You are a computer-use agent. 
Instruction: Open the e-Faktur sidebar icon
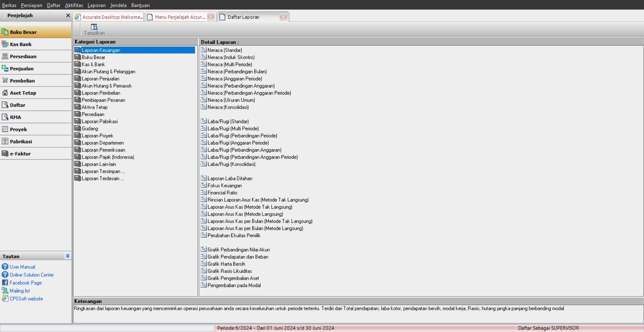point(5,154)
